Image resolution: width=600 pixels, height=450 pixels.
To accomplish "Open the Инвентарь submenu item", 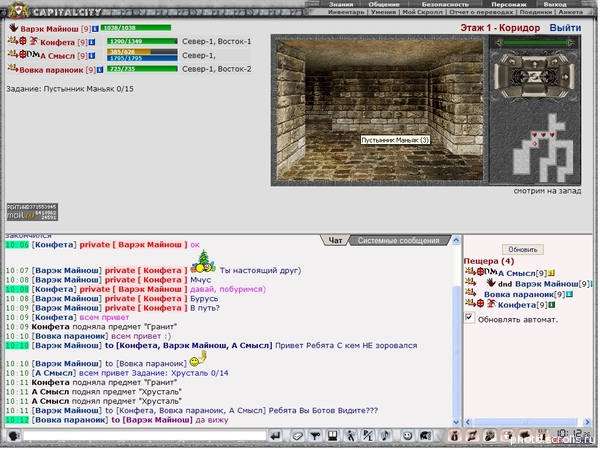I will point(348,13).
